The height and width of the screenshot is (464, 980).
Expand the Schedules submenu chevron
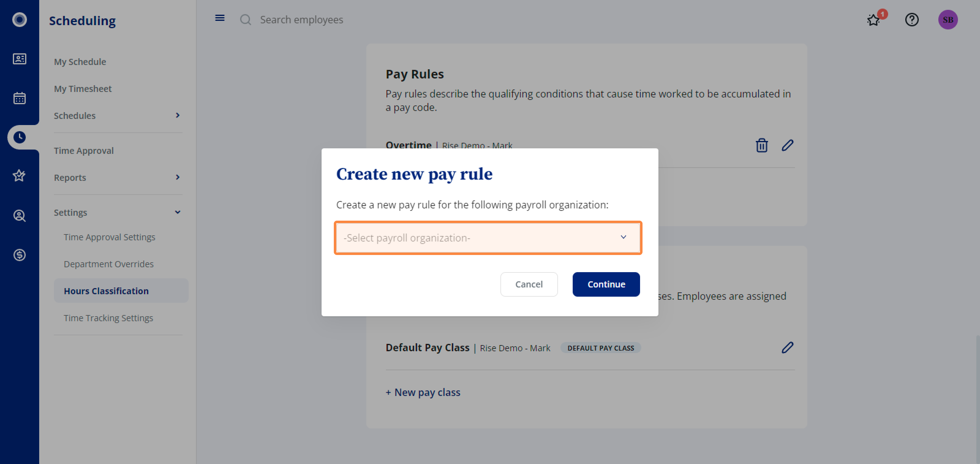178,115
